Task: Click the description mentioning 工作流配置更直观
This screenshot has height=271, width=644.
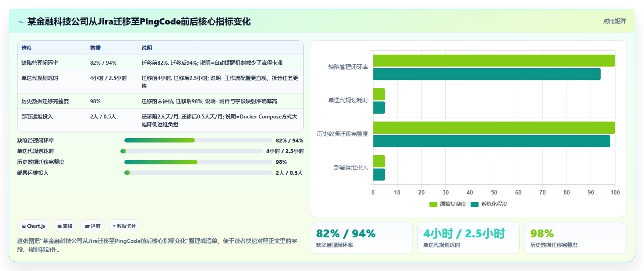Action: click(x=220, y=82)
